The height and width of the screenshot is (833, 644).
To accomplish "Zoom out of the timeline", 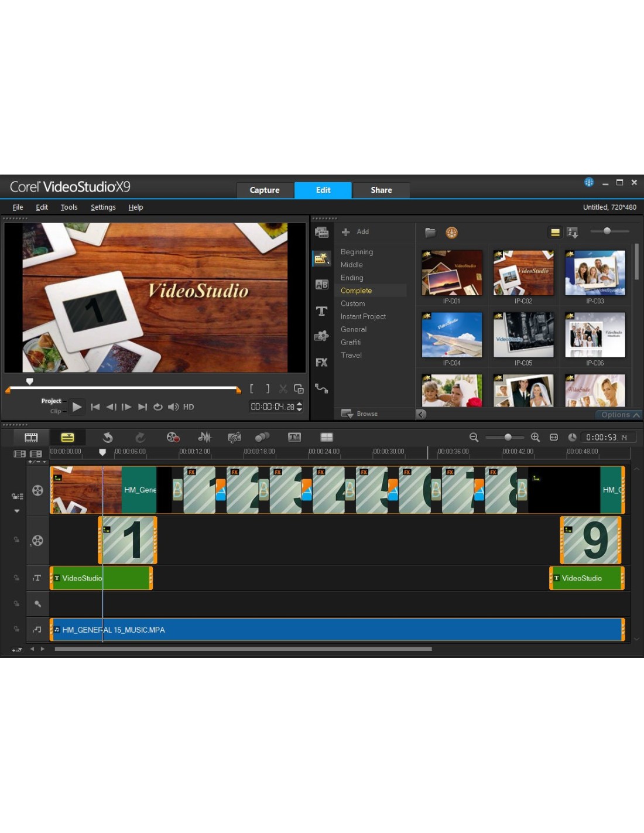I will (474, 438).
